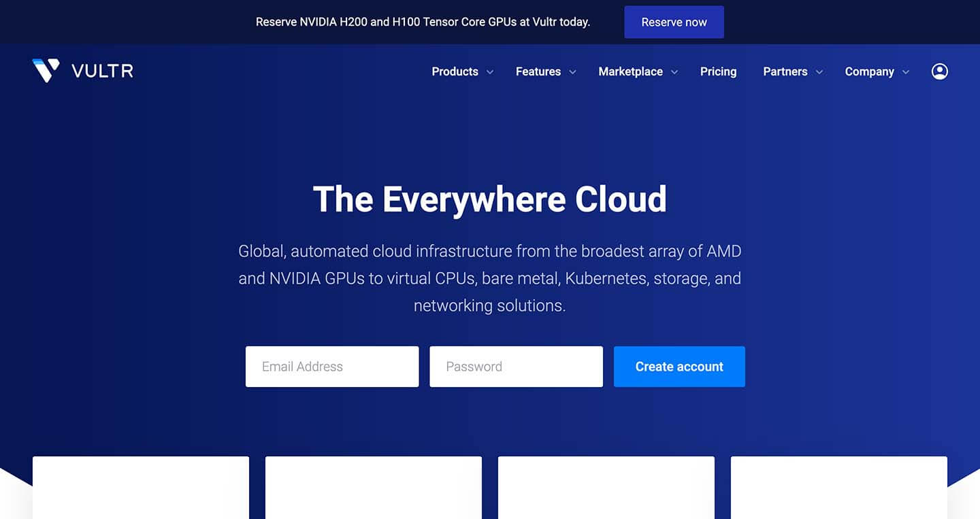Expand the Company dropdown chevron
Image resolution: width=980 pixels, height=519 pixels.
906,72
